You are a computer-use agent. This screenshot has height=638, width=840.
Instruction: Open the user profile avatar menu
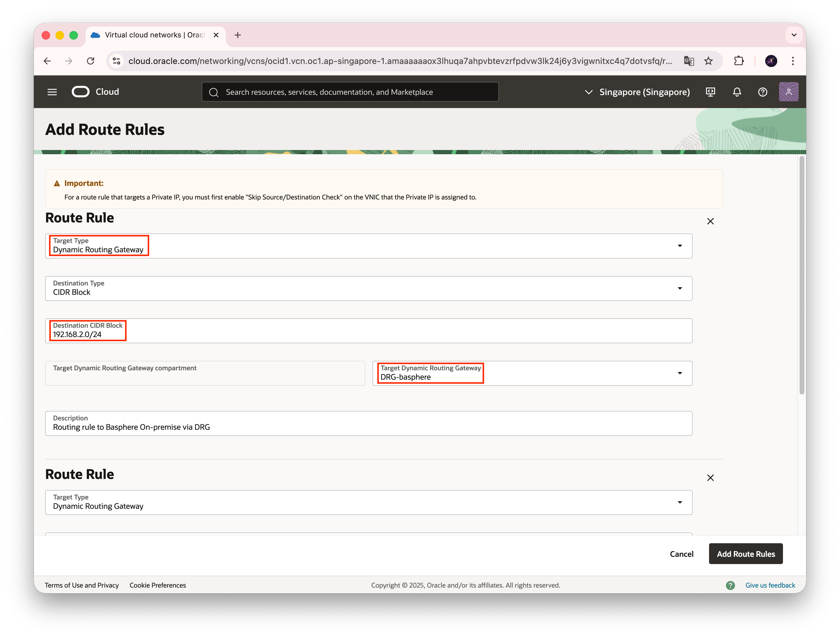(x=788, y=92)
